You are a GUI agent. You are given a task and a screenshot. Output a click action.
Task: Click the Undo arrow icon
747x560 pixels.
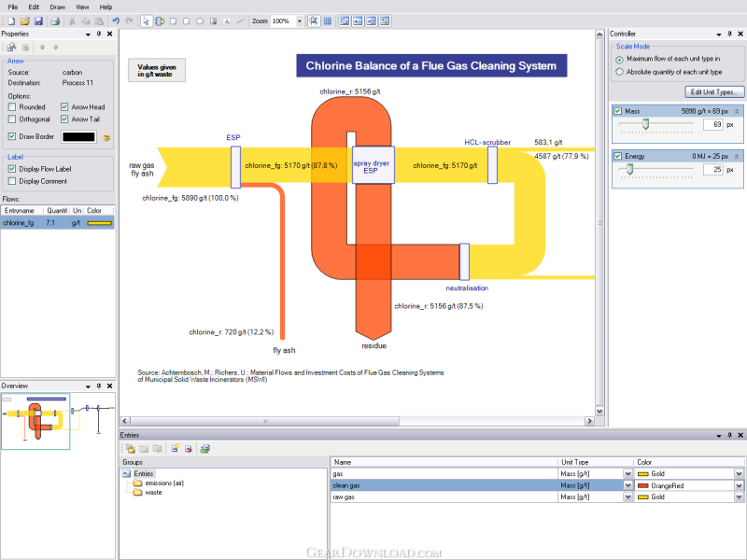116,21
